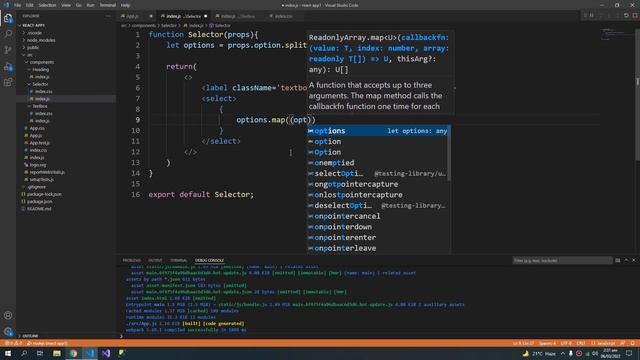This screenshot has width=640, height=360.
Task: Switch to the index.css editor tab
Action: pos(283,16)
